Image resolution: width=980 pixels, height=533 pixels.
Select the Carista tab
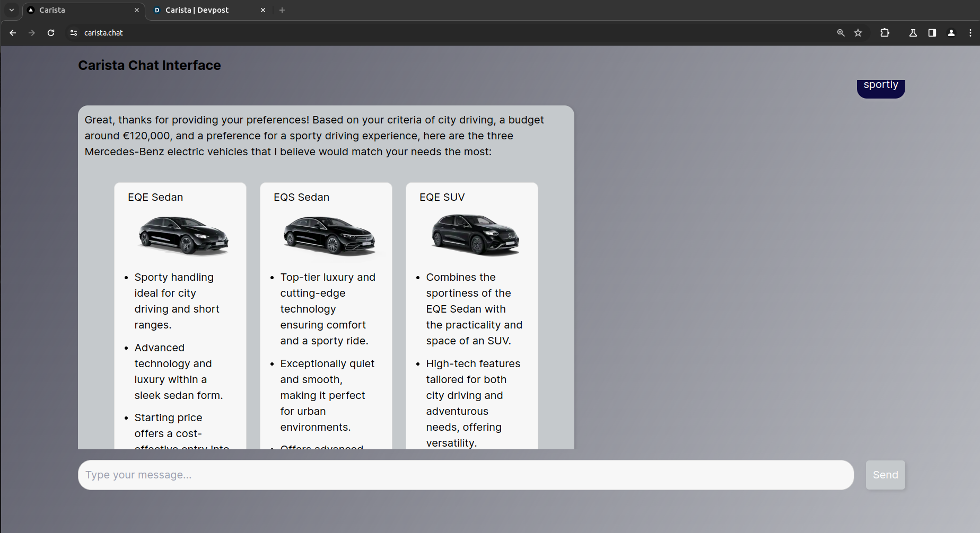pos(84,10)
